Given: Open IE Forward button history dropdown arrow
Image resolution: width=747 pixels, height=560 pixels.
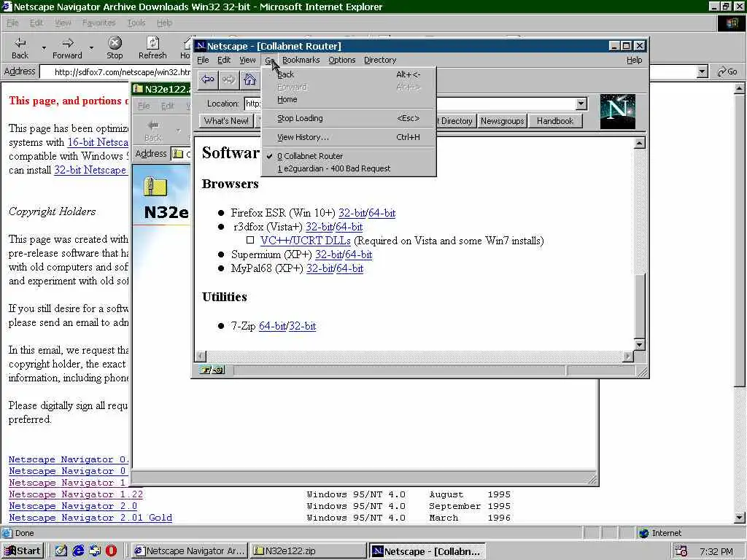Looking at the screenshot, I should tap(91, 48).
